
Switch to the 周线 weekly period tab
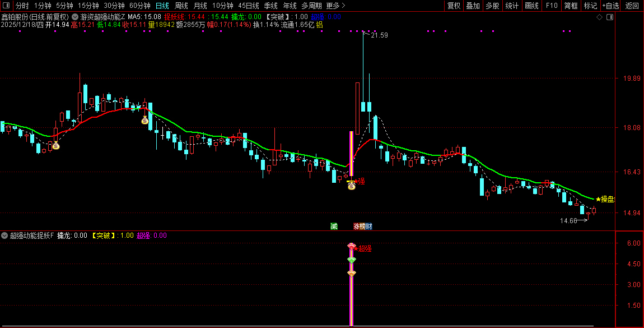181,6
